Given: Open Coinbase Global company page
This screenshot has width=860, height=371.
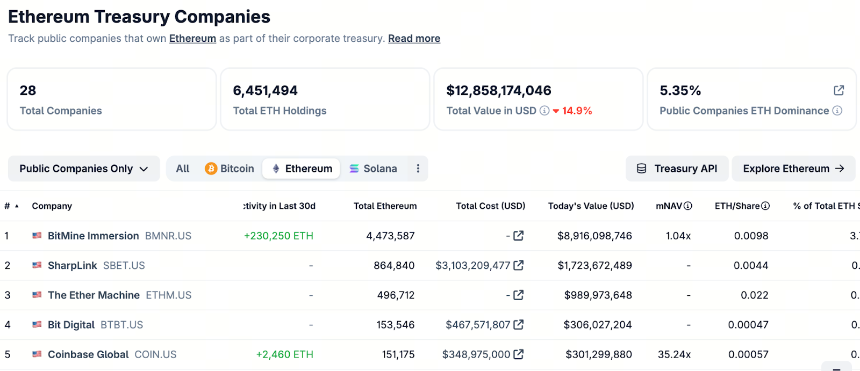Looking at the screenshot, I should (x=88, y=355).
